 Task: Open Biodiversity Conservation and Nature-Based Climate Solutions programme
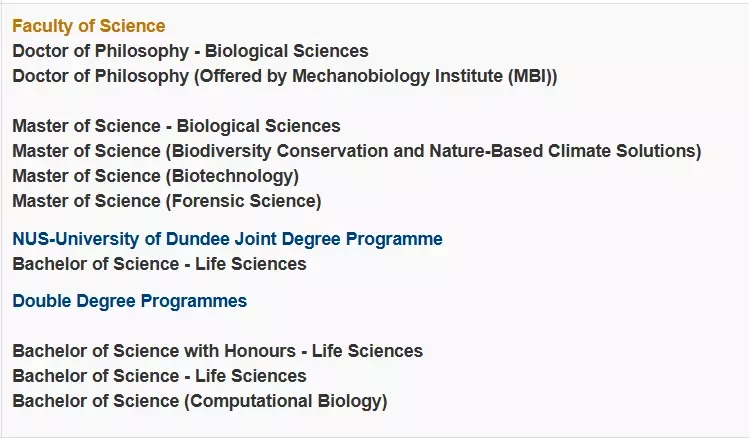click(x=357, y=151)
